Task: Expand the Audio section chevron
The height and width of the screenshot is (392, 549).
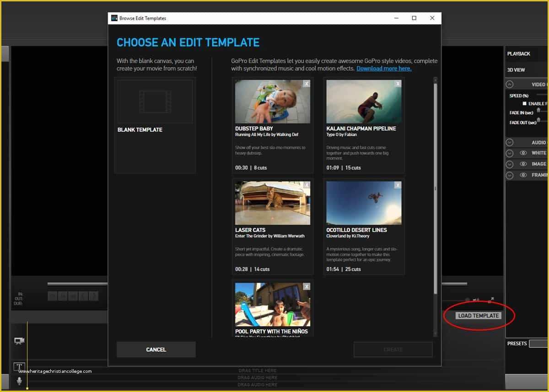Action: (510, 142)
